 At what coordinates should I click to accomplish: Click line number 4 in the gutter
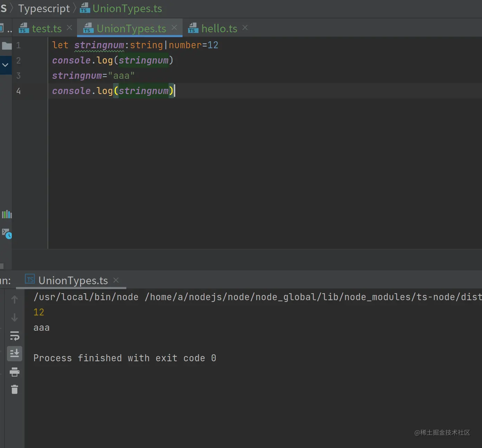[18, 91]
